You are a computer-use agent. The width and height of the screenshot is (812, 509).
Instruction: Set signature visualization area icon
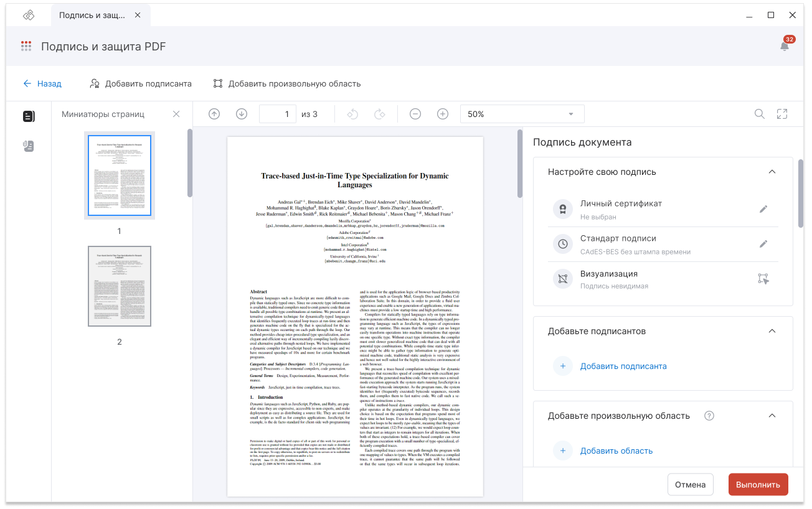[x=764, y=279]
